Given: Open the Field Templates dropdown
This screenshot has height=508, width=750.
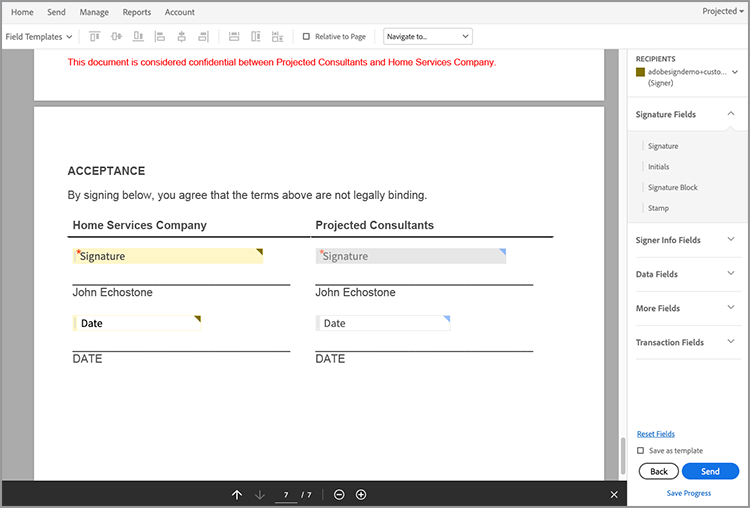Looking at the screenshot, I should 39,37.
